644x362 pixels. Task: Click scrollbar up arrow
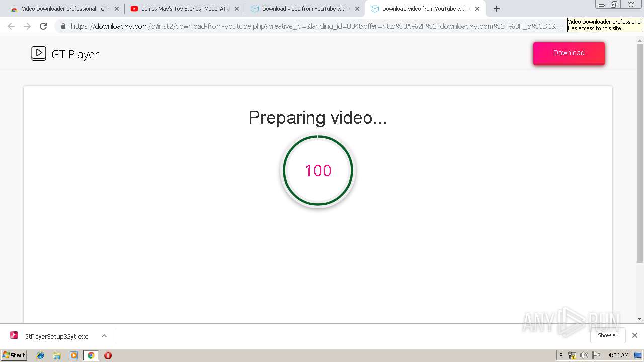click(x=640, y=40)
